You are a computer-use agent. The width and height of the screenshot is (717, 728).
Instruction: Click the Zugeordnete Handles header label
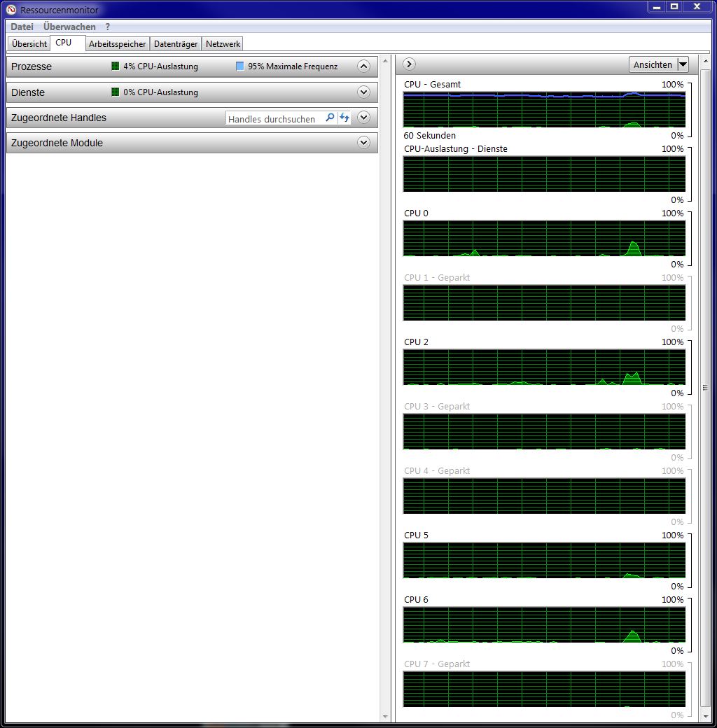[x=59, y=118]
